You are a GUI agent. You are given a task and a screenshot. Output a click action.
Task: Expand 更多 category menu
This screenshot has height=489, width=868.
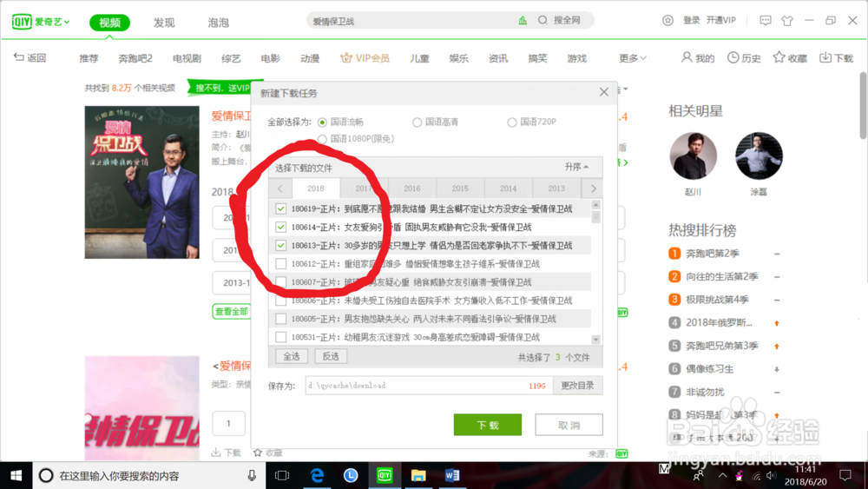click(632, 58)
